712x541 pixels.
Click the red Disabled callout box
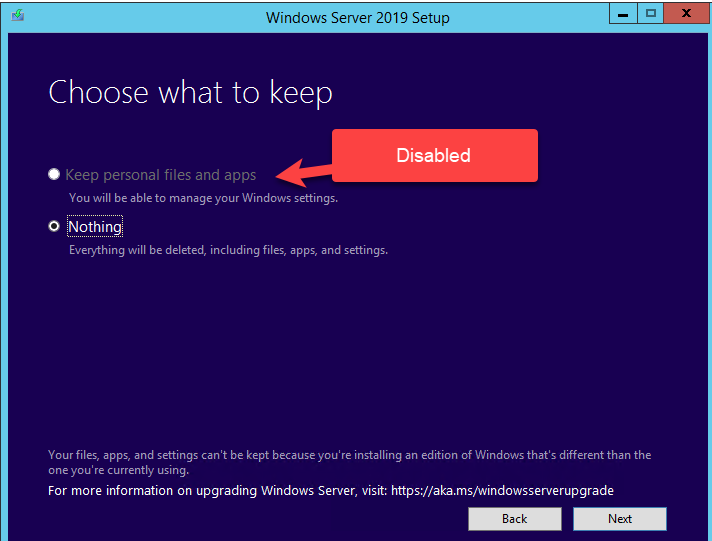(434, 156)
